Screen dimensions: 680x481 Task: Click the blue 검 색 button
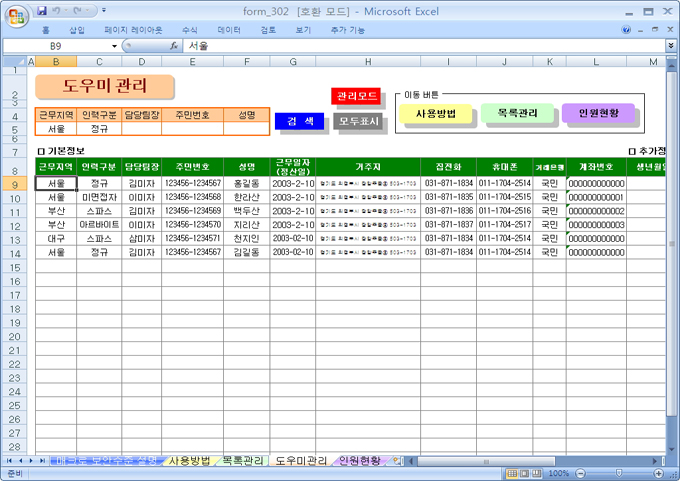(x=300, y=121)
